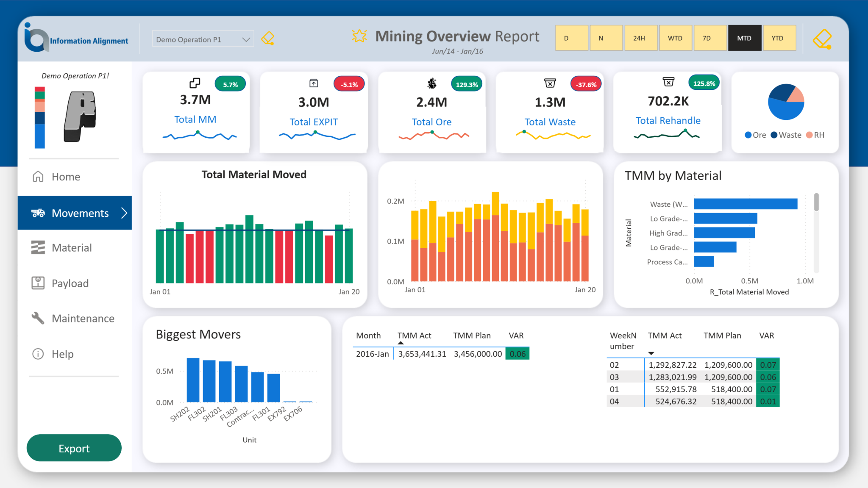Select the YTD time period button
868x488 pixels.
coord(779,38)
